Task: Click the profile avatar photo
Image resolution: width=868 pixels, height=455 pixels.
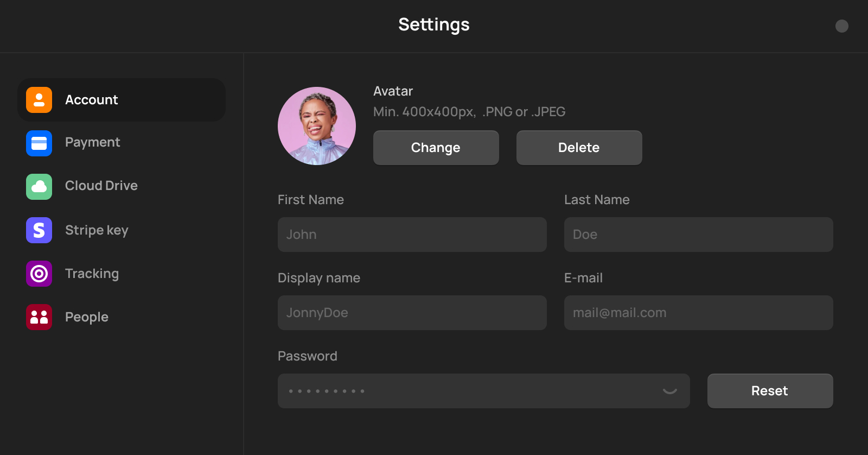Action: coord(317,126)
